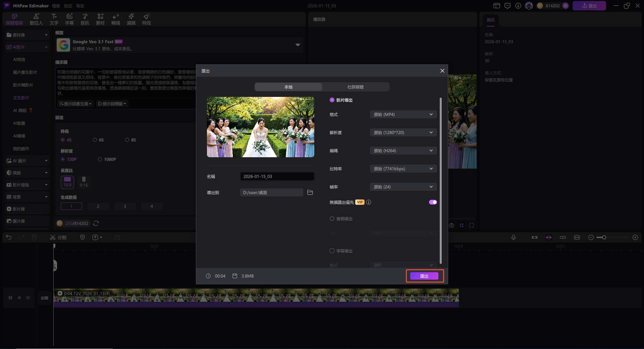Click the undo arrow in timeline toolbar
Image resolution: width=644 pixels, height=349 pixels.
pos(9,237)
